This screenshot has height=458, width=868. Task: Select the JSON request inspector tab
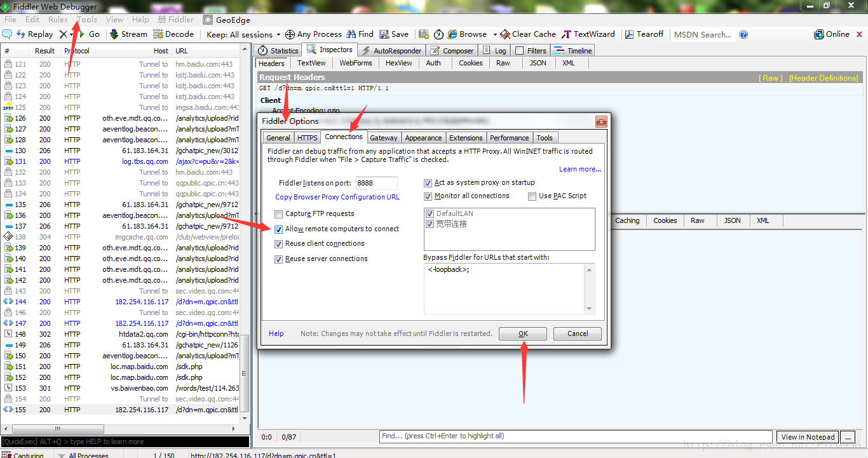click(x=538, y=63)
